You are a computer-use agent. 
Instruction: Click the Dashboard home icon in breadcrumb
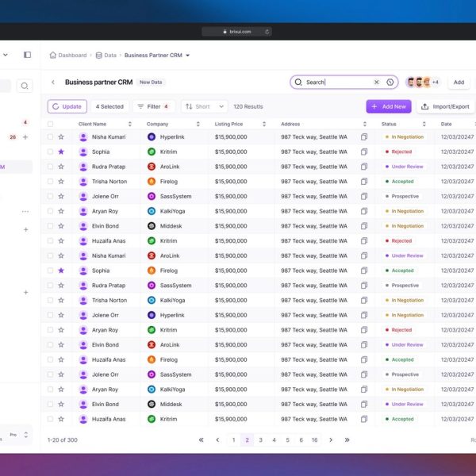pyautogui.click(x=53, y=55)
